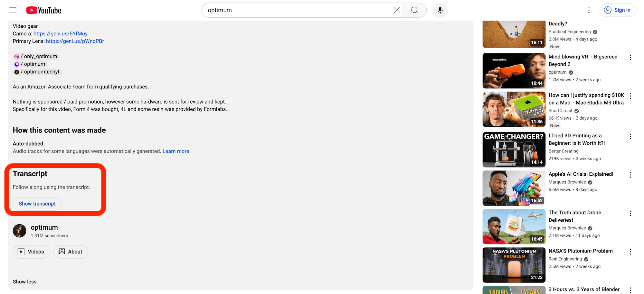The width and height of the screenshot is (644, 294).
Task: Open more options for Apple's AI Crisis video
Action: click(x=630, y=175)
